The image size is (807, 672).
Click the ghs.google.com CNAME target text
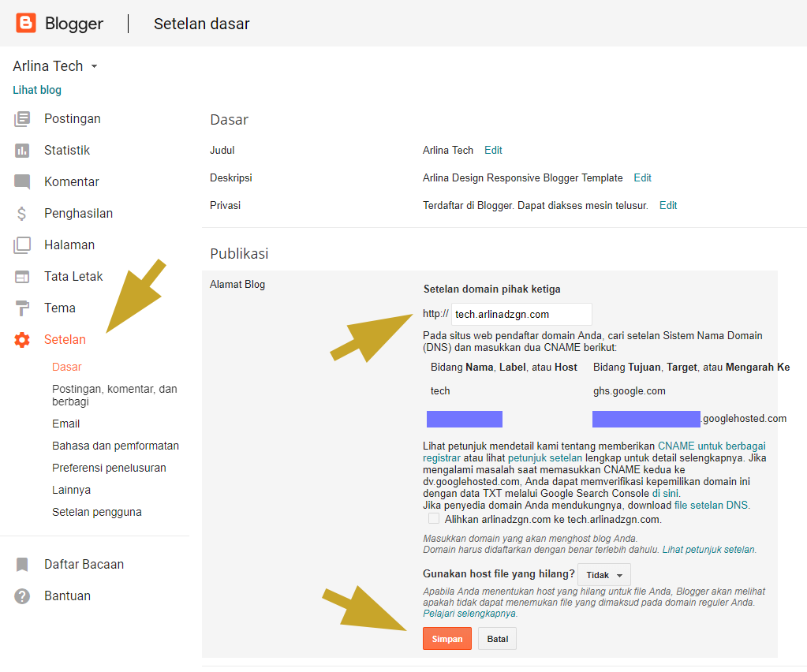tap(629, 391)
